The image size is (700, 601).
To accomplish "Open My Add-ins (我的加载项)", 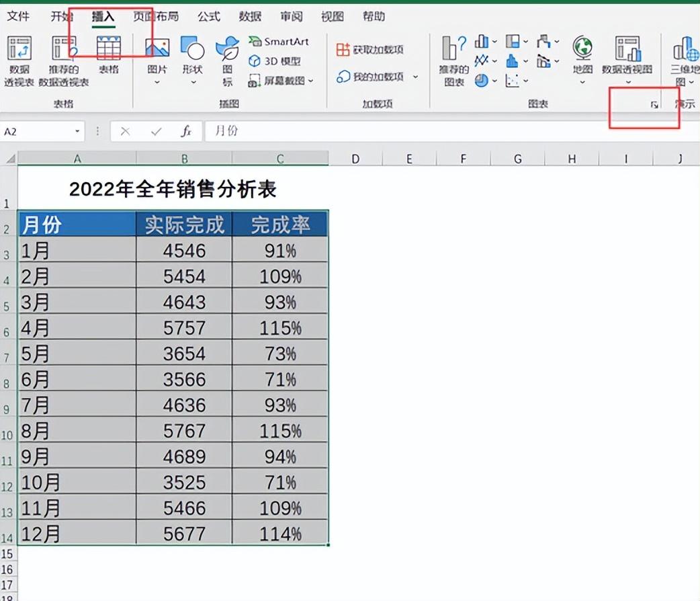I will (371, 77).
